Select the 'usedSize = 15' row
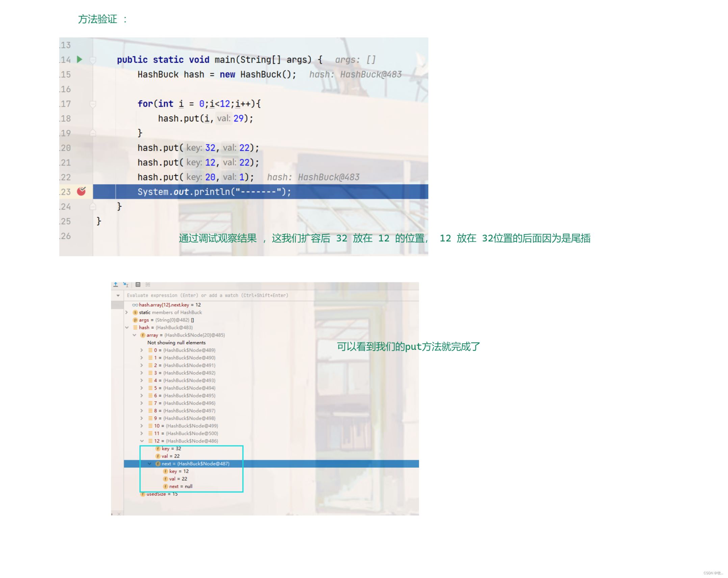The image size is (728, 578). (x=159, y=494)
